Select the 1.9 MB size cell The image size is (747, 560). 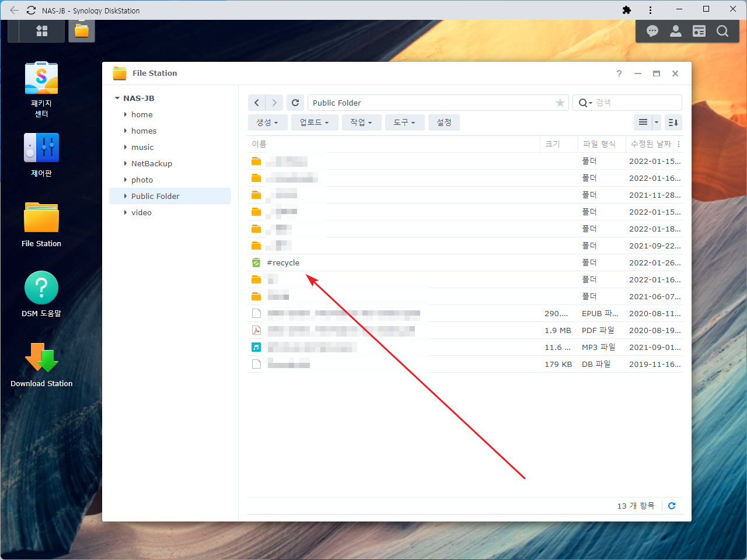(558, 330)
